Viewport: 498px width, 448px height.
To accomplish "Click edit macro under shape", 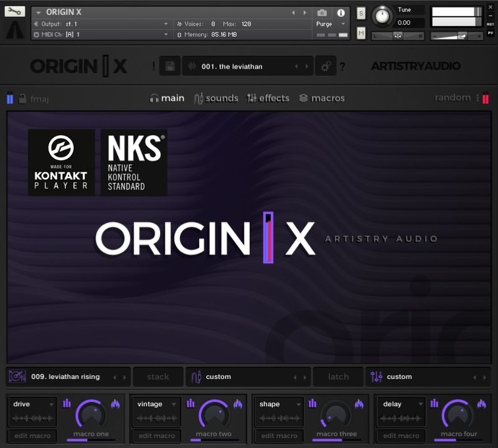I will [278, 436].
